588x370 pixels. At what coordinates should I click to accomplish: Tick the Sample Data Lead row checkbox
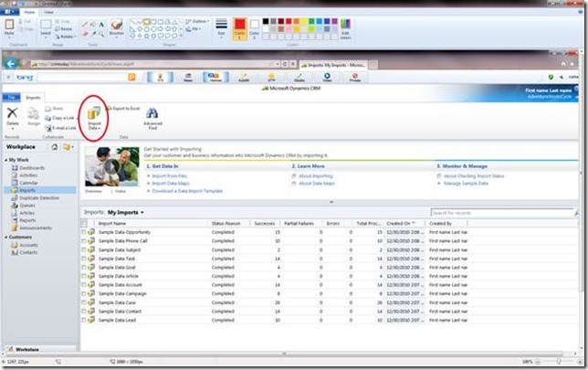[84, 320]
